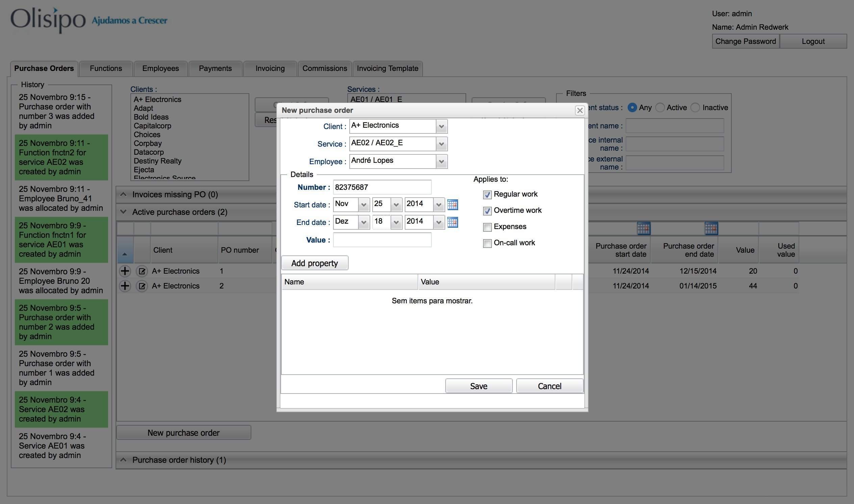Enable the Expenses checkbox
The width and height of the screenshot is (854, 504).
pyautogui.click(x=487, y=227)
